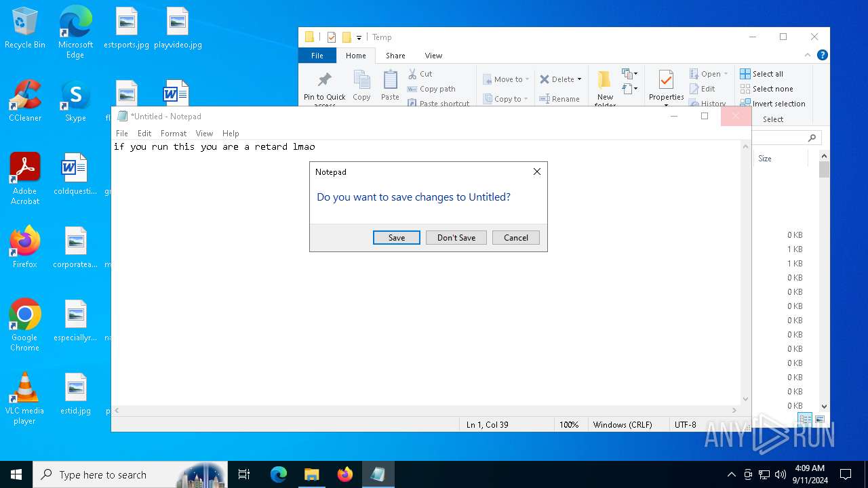Open File Explorer from the taskbar
The height and width of the screenshot is (488, 868).
[311, 474]
